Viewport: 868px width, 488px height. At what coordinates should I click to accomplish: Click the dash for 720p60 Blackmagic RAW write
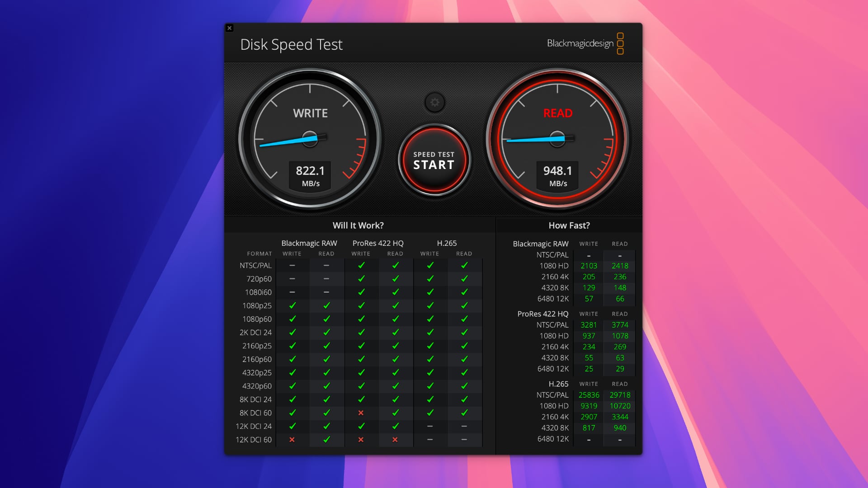[292, 279]
